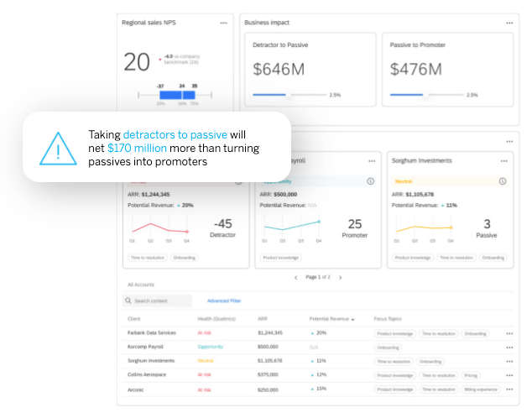Open Regional sales NPS options menu

(223, 23)
